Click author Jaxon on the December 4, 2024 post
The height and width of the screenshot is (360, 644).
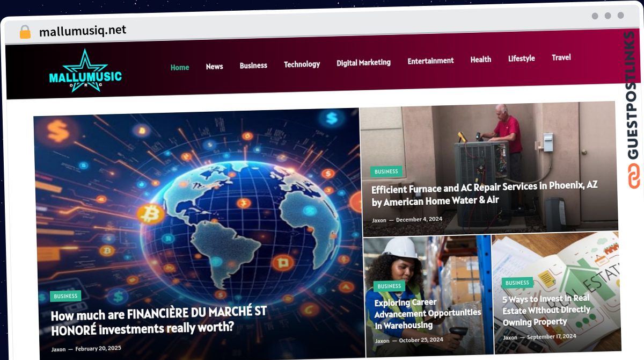pyautogui.click(x=379, y=220)
